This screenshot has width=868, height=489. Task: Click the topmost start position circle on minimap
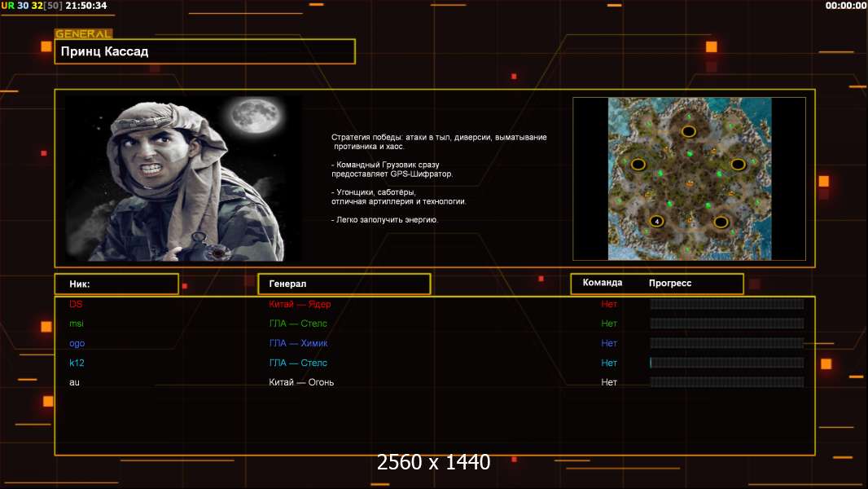(688, 131)
